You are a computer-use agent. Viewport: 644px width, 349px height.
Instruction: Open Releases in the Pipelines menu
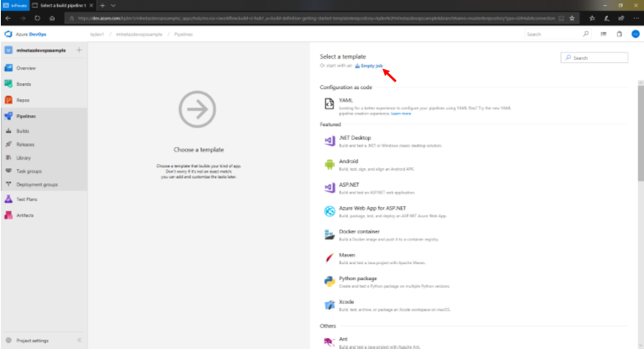(x=25, y=144)
